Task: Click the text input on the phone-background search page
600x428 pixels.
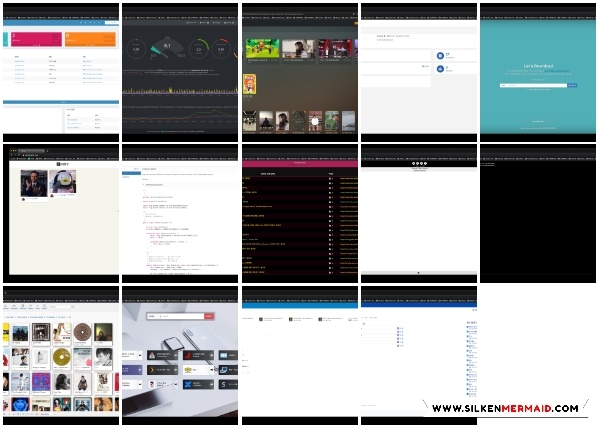Action: point(181,316)
